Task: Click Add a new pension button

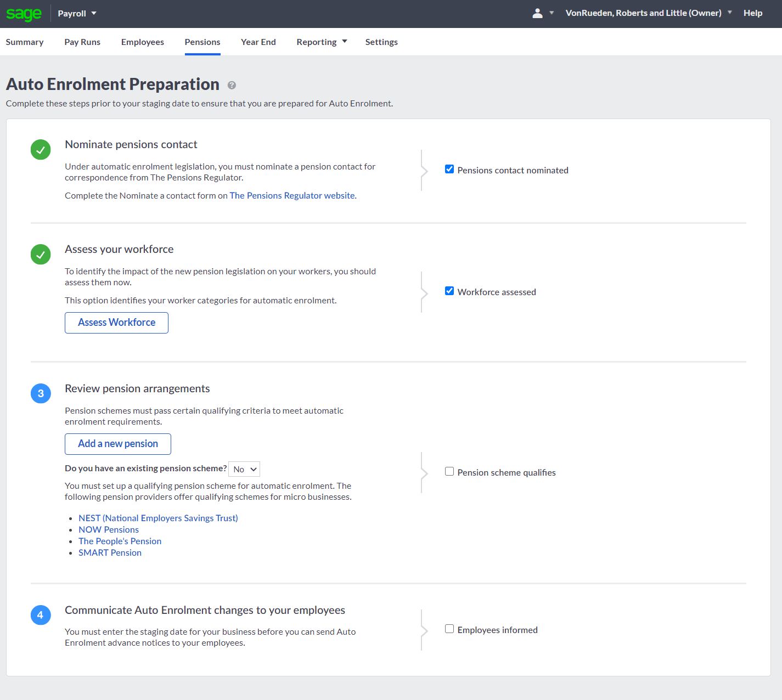Action: (118, 444)
